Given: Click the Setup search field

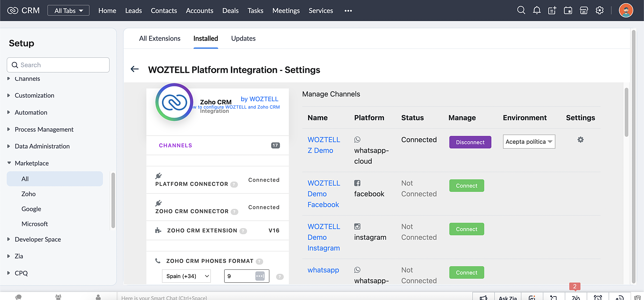Looking at the screenshot, I should tap(58, 65).
